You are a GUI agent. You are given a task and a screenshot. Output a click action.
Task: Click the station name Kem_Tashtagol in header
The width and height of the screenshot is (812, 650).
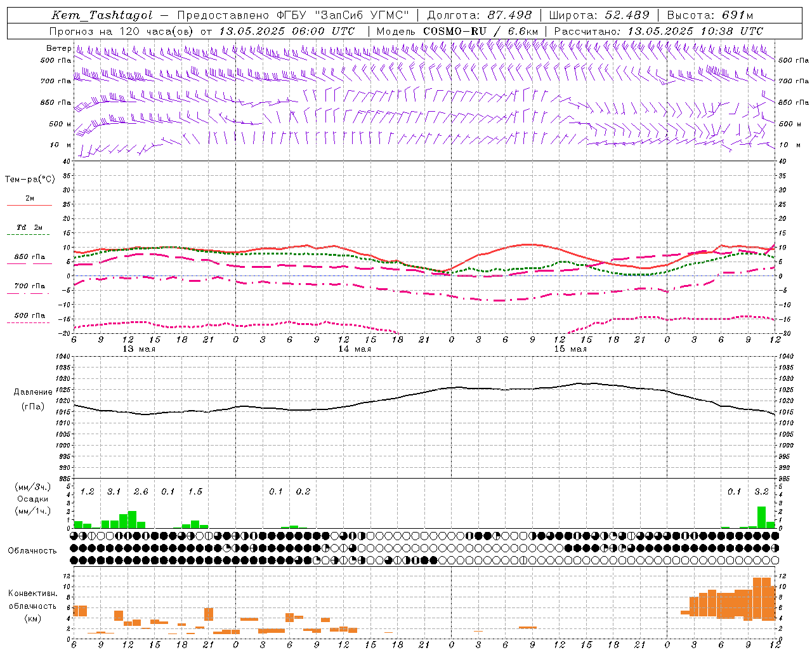[102, 15]
